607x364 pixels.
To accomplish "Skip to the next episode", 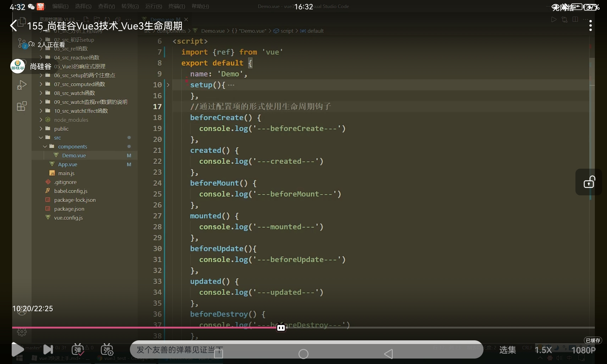I will pyautogui.click(x=48, y=349).
